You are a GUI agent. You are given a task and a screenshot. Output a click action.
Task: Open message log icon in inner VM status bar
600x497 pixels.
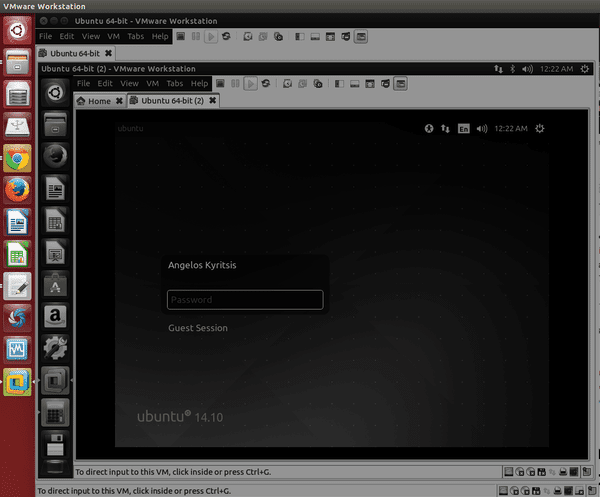coord(587,471)
